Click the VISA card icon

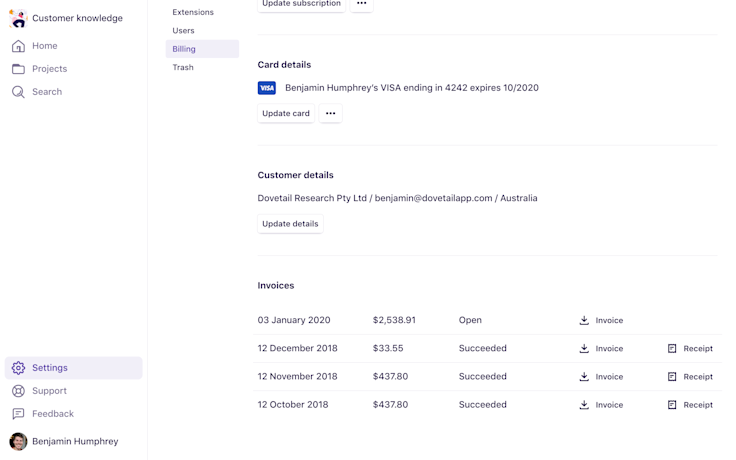[x=267, y=88]
